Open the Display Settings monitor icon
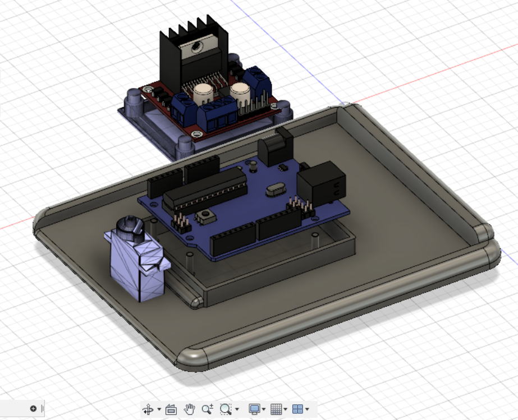The width and height of the screenshot is (518, 420). coord(254,409)
